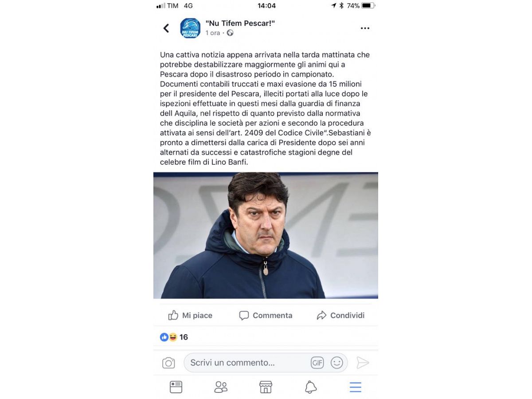Screen dimensions: 532x399
Task: Tap the public globe privacy icon
Action: 230,33
